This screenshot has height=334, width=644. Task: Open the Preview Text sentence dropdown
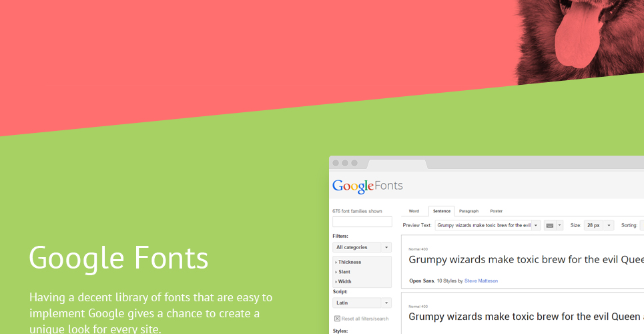(x=536, y=225)
